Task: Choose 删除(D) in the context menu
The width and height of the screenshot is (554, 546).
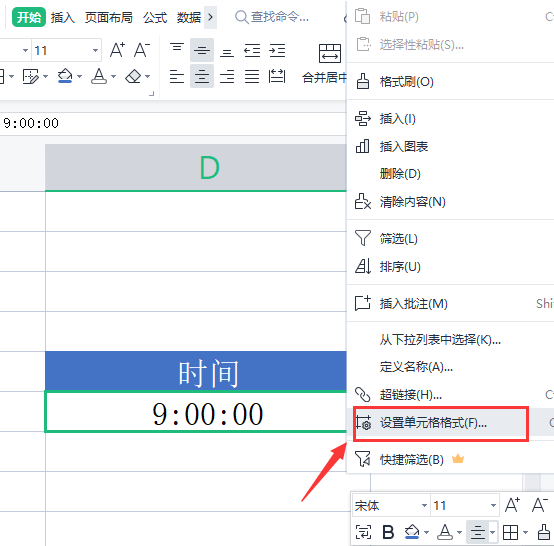Action: pos(450,174)
